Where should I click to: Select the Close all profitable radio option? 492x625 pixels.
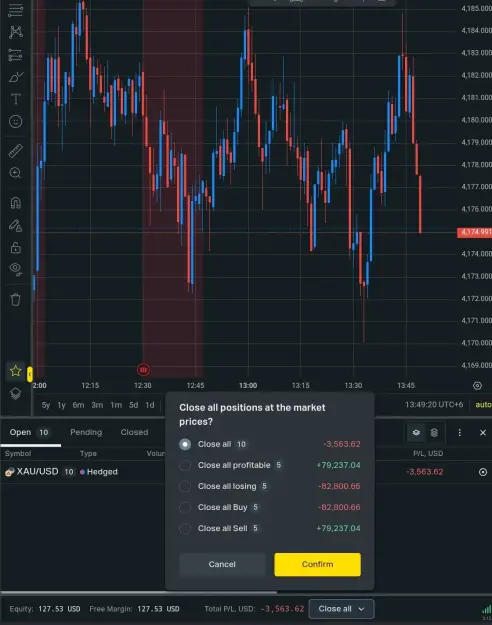pyautogui.click(x=185, y=465)
